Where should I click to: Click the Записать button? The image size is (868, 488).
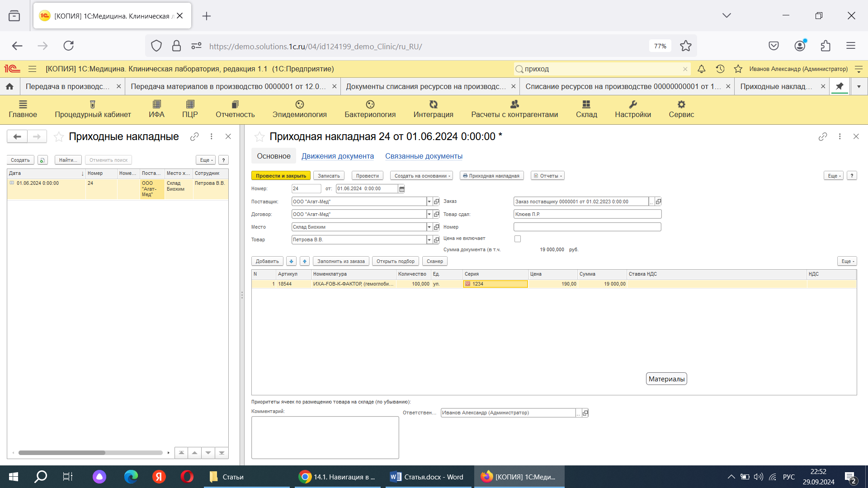click(329, 176)
